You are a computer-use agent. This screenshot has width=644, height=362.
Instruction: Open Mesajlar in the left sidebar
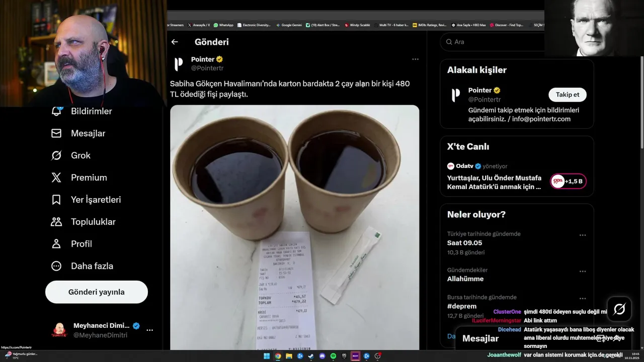tap(78, 133)
